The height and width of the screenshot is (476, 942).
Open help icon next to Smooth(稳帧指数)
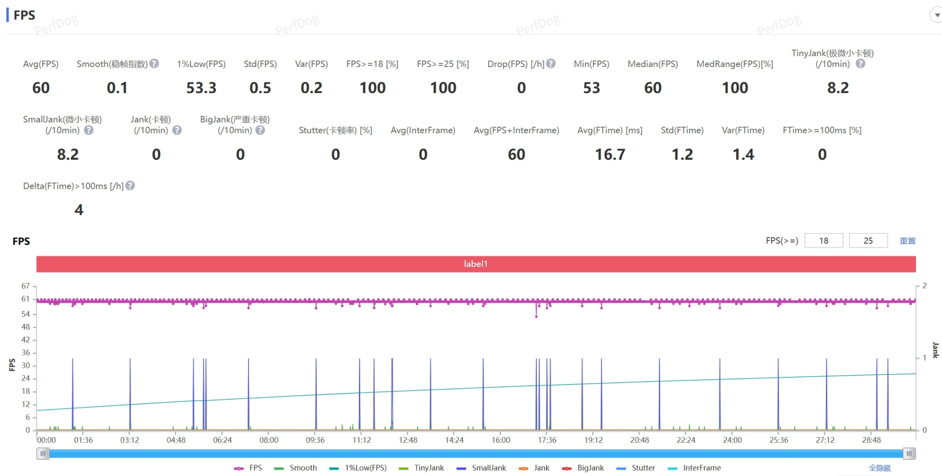coord(154,64)
